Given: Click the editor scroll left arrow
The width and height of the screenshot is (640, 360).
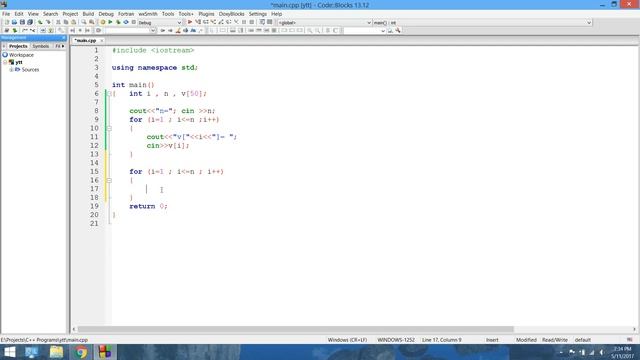Looking at the screenshot, I should (74, 329).
